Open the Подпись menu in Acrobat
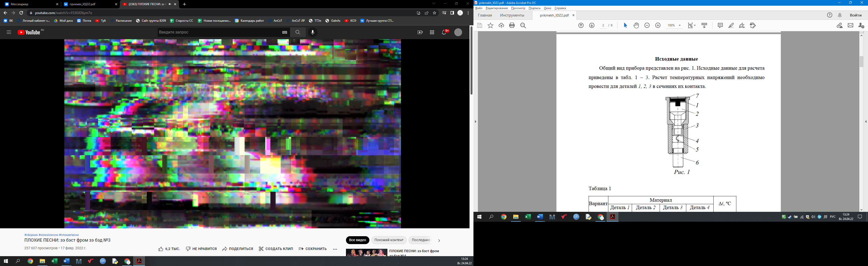 [x=534, y=8]
